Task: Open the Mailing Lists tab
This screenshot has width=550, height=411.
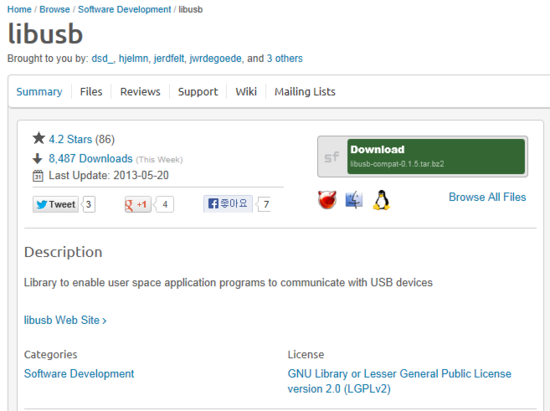Action: (x=305, y=92)
